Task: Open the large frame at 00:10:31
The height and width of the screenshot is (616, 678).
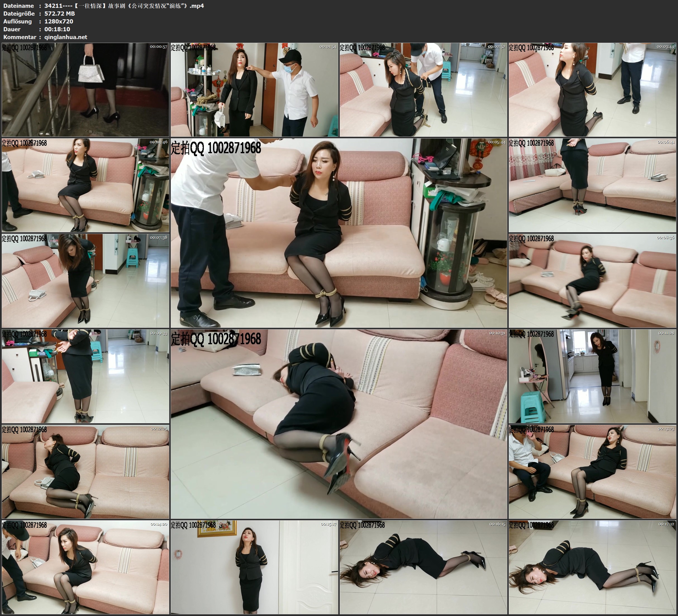Action: pos(339,424)
